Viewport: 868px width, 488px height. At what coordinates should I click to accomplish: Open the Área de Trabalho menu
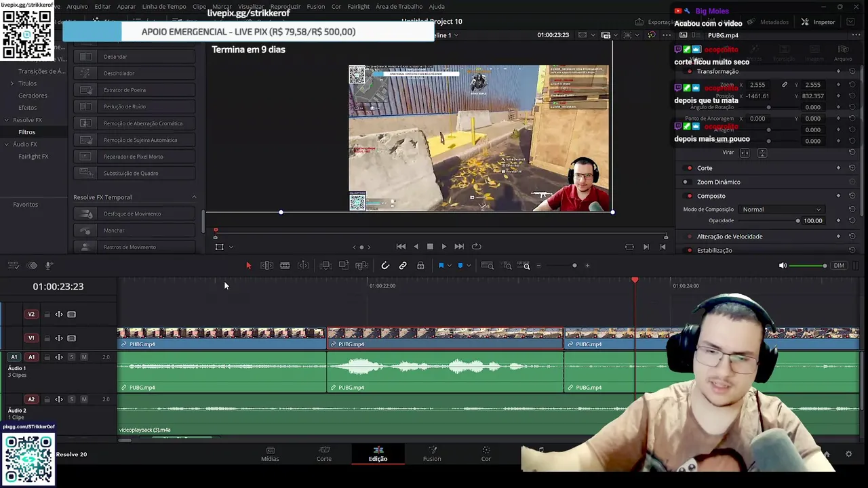(399, 7)
